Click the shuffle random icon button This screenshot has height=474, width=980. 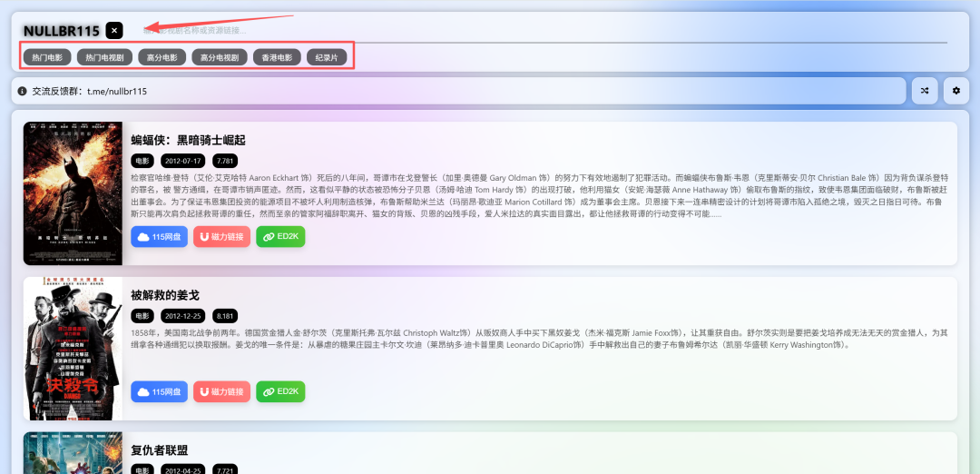click(x=925, y=91)
